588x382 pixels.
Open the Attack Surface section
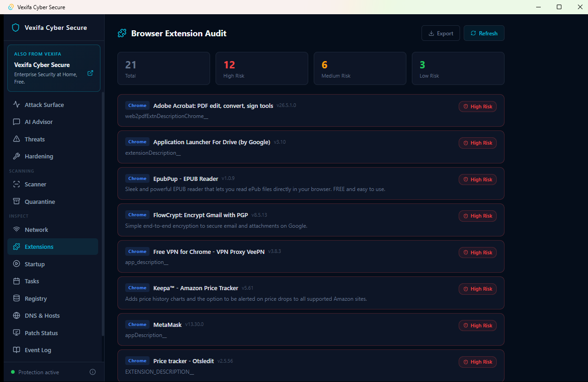pyautogui.click(x=53, y=105)
